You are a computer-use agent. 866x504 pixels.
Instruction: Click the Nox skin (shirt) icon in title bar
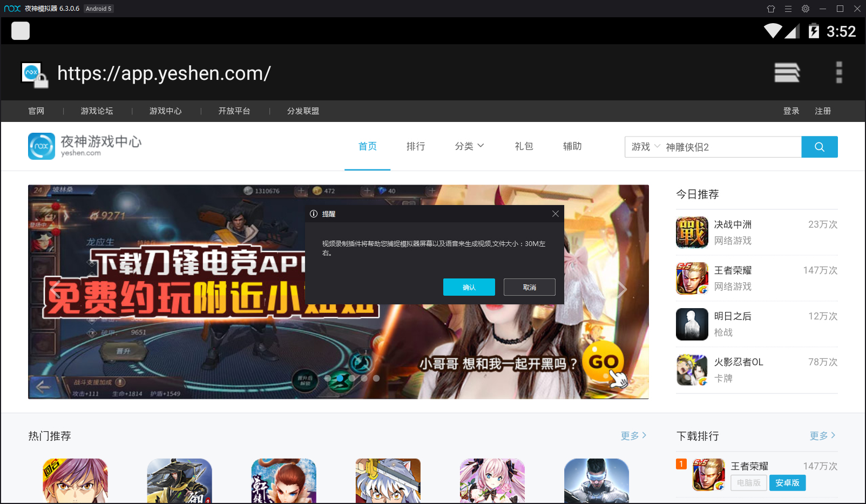pos(770,9)
